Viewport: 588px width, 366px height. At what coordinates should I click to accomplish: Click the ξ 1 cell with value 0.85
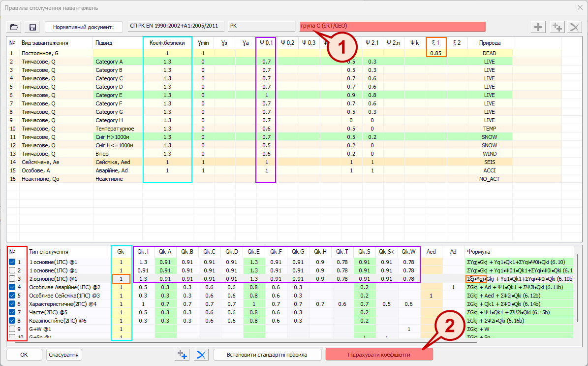click(x=436, y=53)
